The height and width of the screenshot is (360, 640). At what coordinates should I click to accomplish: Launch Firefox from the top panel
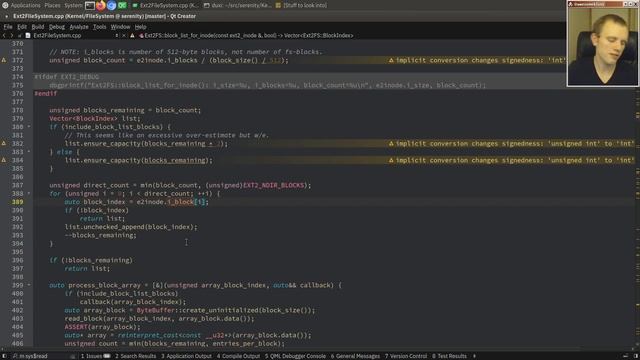(x=100, y=5)
